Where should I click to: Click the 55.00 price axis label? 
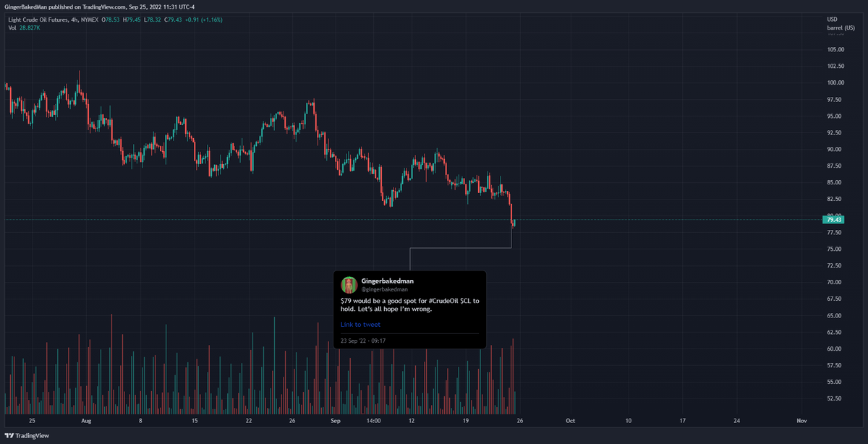pos(834,382)
